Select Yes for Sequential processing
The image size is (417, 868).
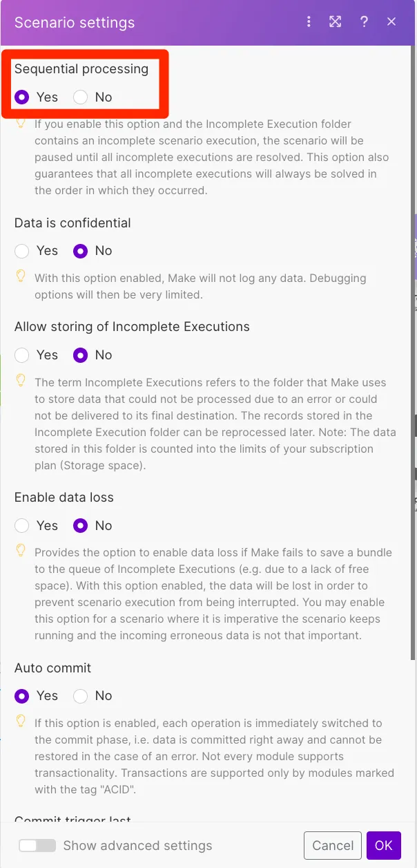tap(22, 97)
